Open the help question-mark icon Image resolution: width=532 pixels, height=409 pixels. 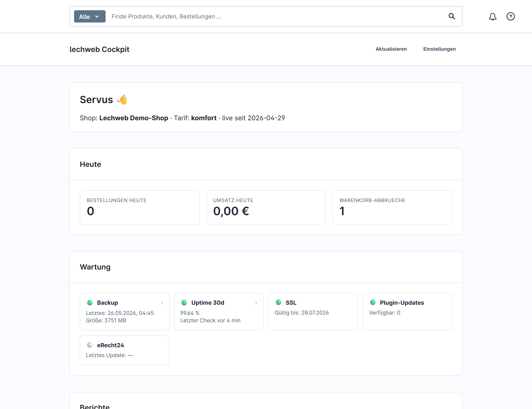point(511,16)
